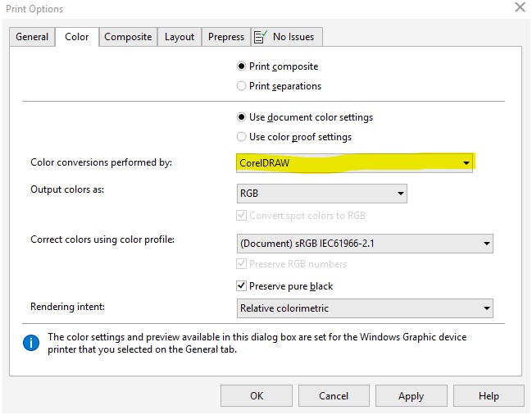Toggle Preserve pure black checkbox
Viewport: 532px width, 415px height.
click(241, 286)
